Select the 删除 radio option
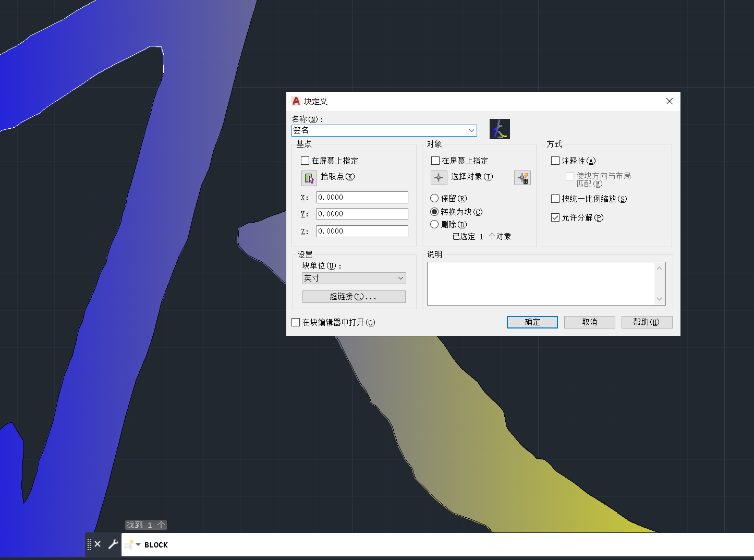This screenshot has width=754, height=560. (x=434, y=224)
